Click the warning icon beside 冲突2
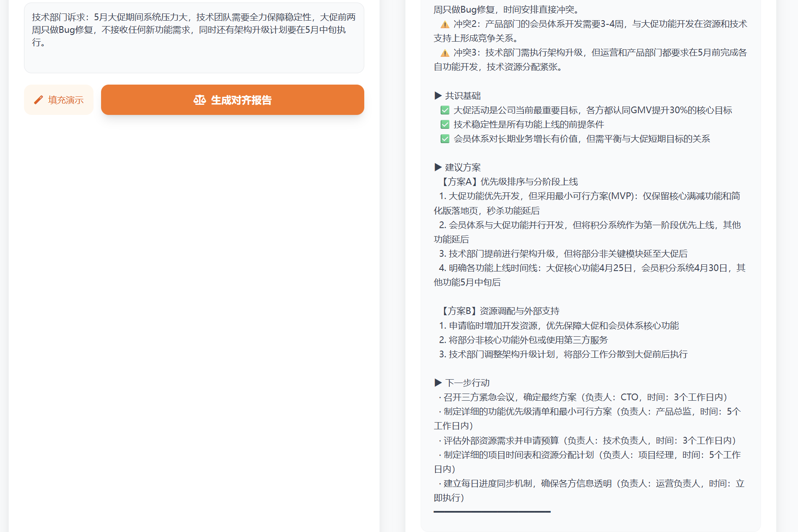This screenshot has width=798, height=532. [445, 24]
